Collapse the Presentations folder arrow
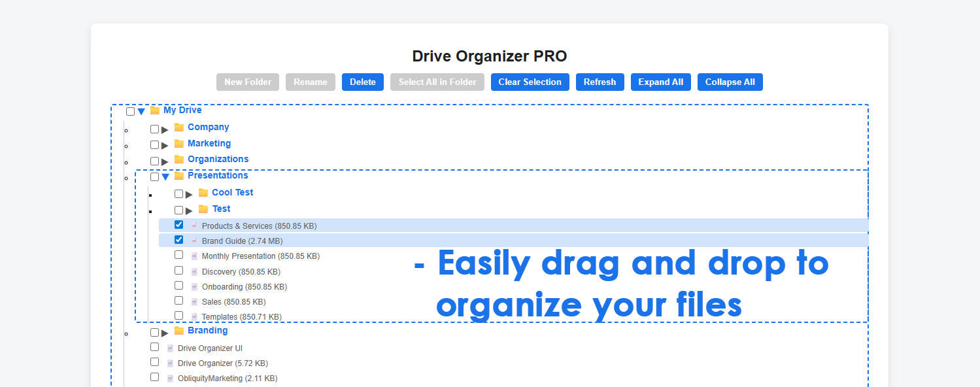The height and width of the screenshot is (387, 980). [165, 177]
